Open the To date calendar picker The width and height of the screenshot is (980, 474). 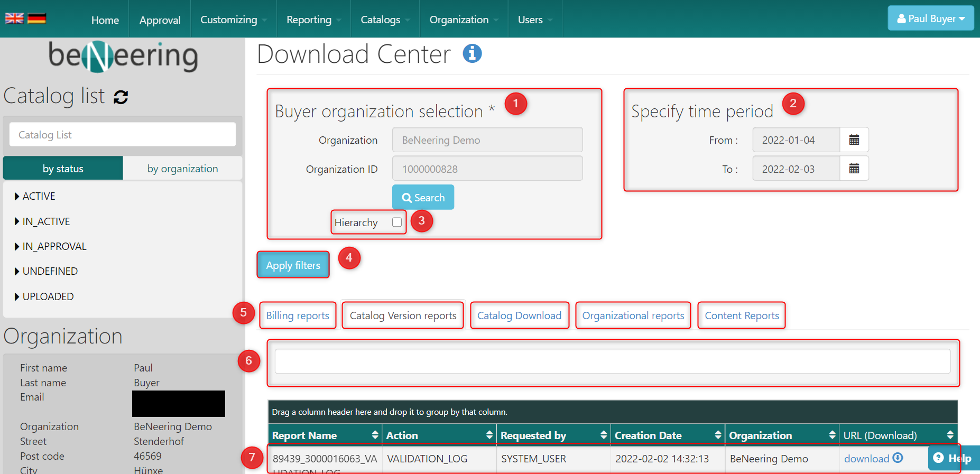click(x=854, y=169)
